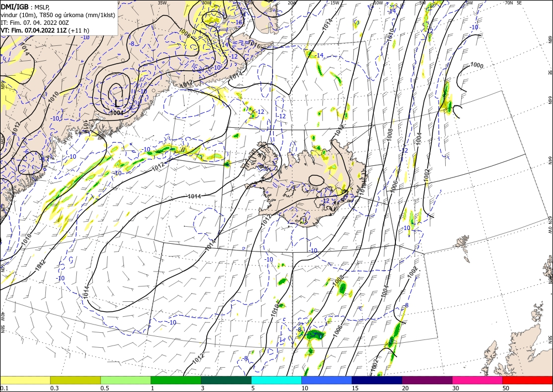Select the "-16" temperature contour label
553x392 pixels.
click(x=238, y=22)
